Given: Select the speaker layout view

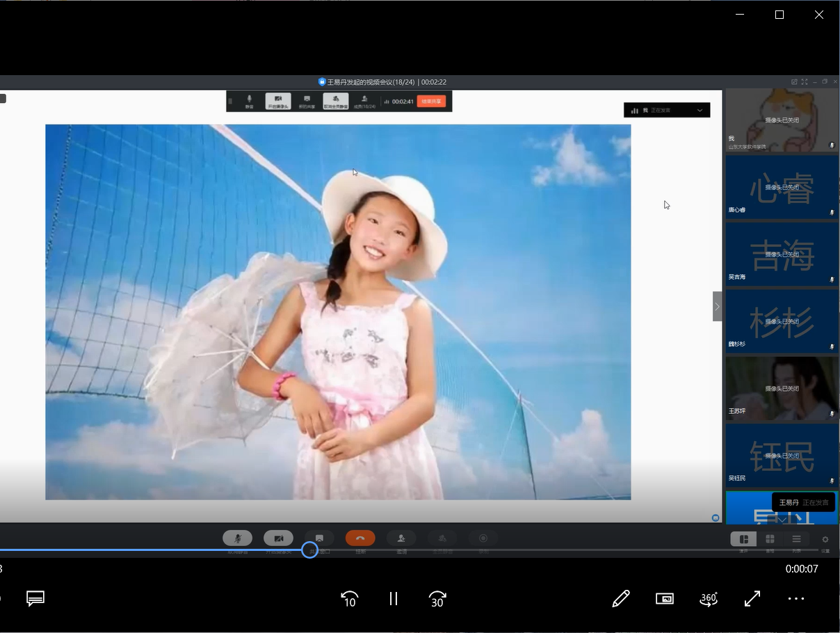Looking at the screenshot, I should [x=743, y=539].
